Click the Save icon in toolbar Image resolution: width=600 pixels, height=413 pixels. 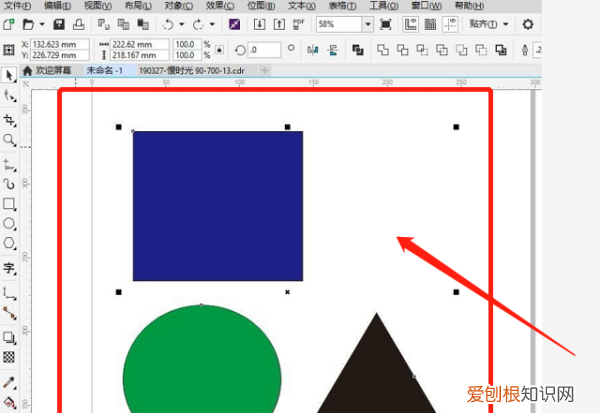click(x=59, y=23)
